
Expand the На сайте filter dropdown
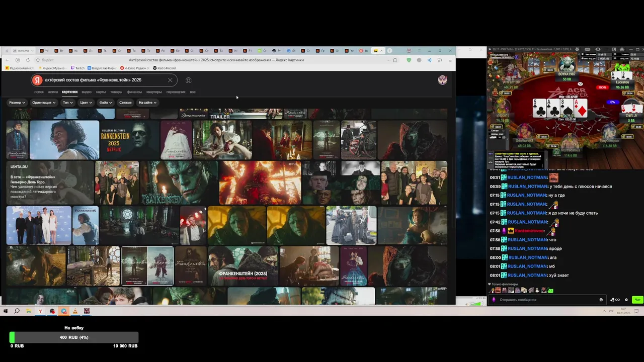point(147,103)
